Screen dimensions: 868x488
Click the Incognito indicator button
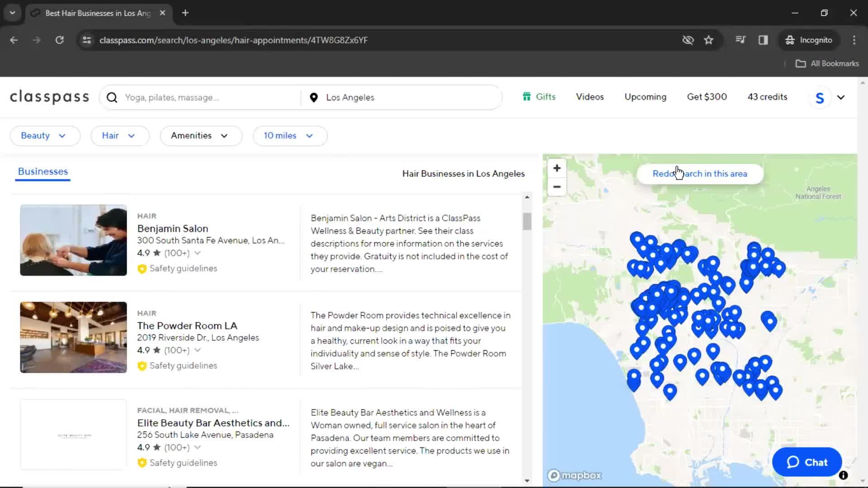pyautogui.click(x=809, y=40)
